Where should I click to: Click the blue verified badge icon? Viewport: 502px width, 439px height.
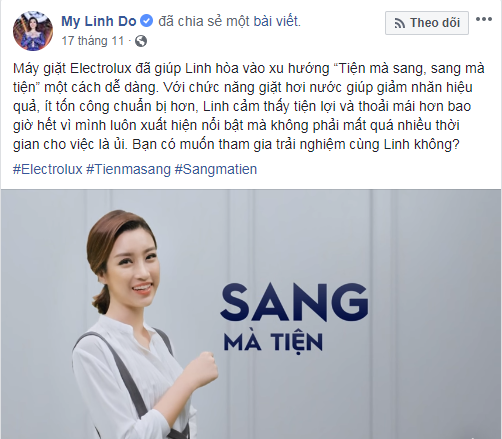click(146, 21)
